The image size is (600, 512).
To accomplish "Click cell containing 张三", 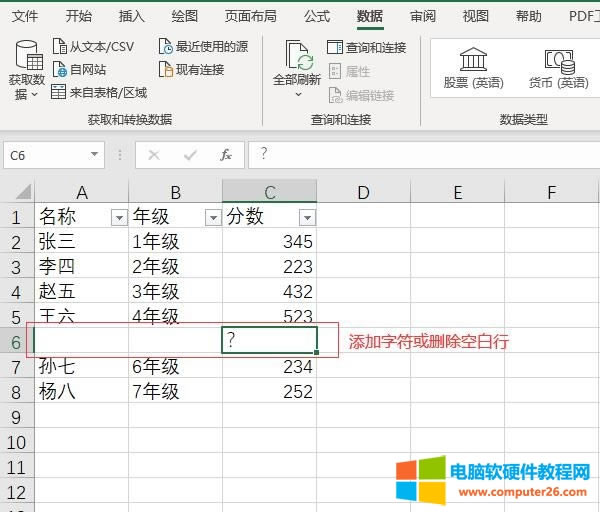I will (x=82, y=241).
